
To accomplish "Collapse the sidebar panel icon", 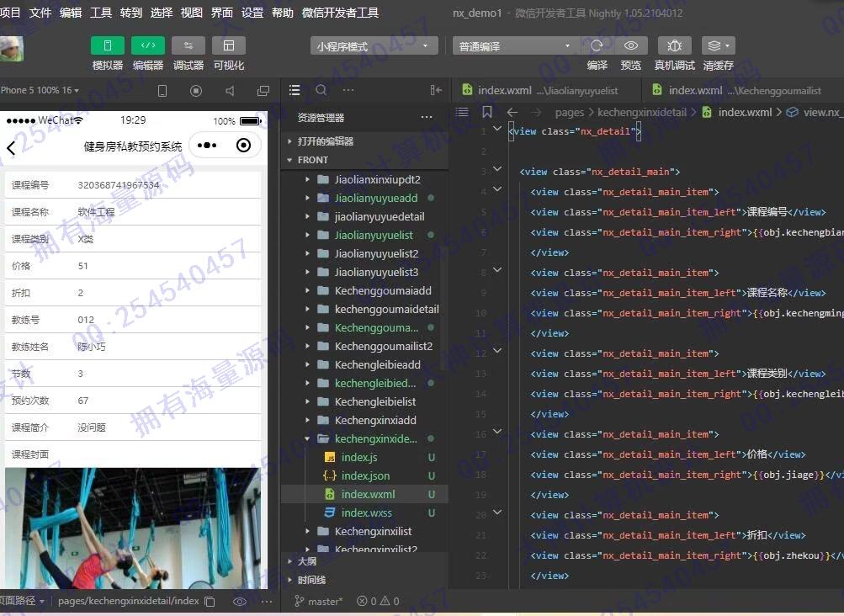I will [436, 90].
